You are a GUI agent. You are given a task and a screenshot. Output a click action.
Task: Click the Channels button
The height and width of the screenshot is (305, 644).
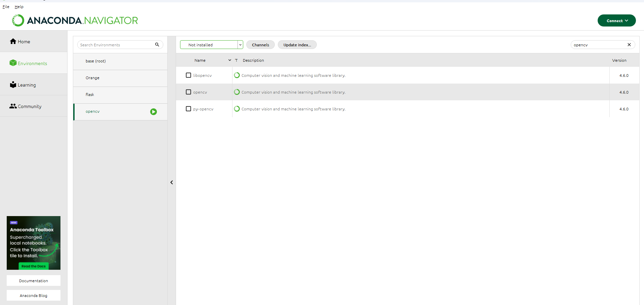tap(260, 45)
